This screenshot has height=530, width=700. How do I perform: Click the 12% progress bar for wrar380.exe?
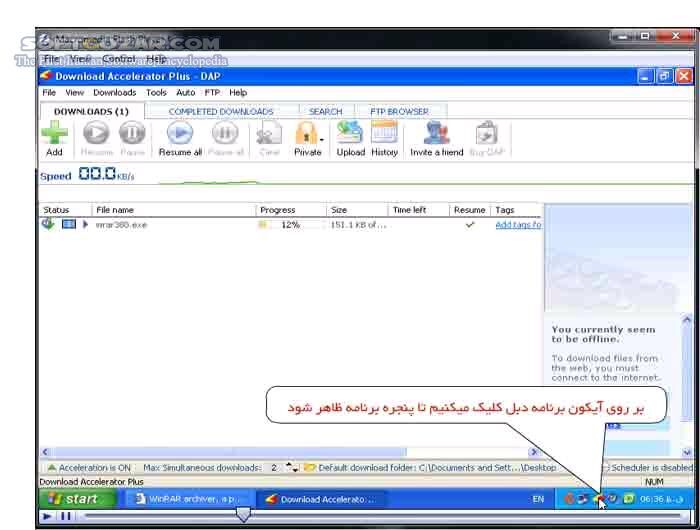pyautogui.click(x=290, y=225)
